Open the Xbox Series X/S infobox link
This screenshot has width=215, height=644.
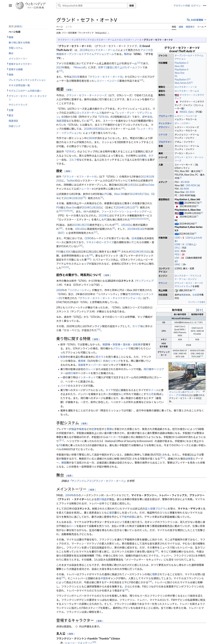(x=182, y=83)
